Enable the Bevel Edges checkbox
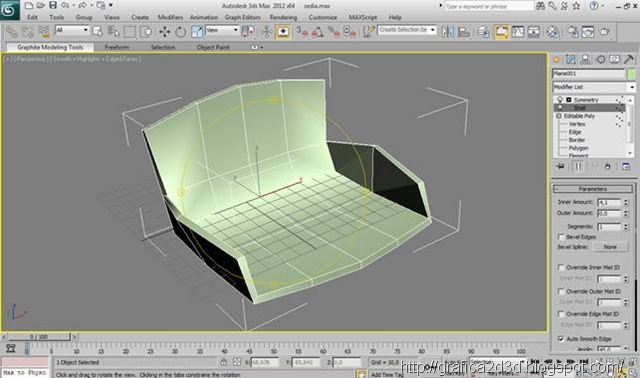Image resolution: width=640 pixels, height=378 pixels. tap(561, 237)
